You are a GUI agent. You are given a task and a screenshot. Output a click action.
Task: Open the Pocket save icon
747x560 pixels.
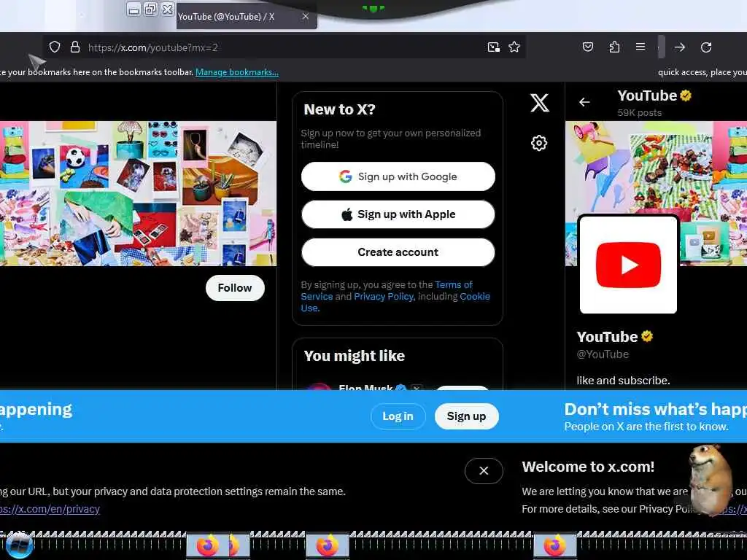click(x=588, y=47)
